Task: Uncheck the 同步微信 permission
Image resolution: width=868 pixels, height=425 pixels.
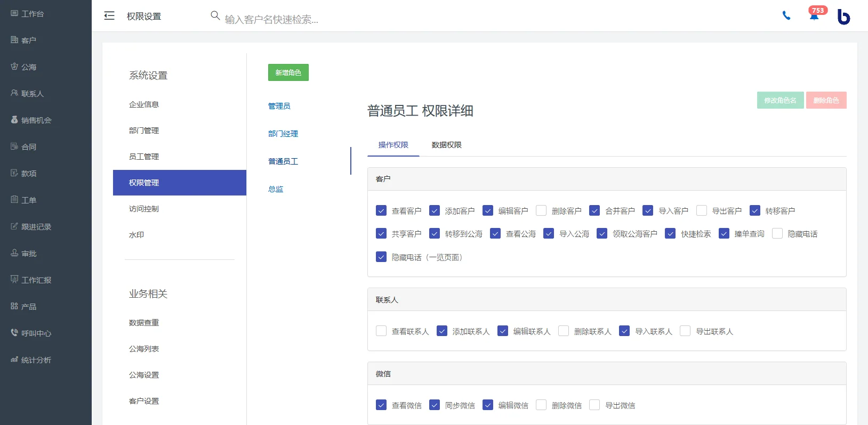Action: tap(435, 405)
